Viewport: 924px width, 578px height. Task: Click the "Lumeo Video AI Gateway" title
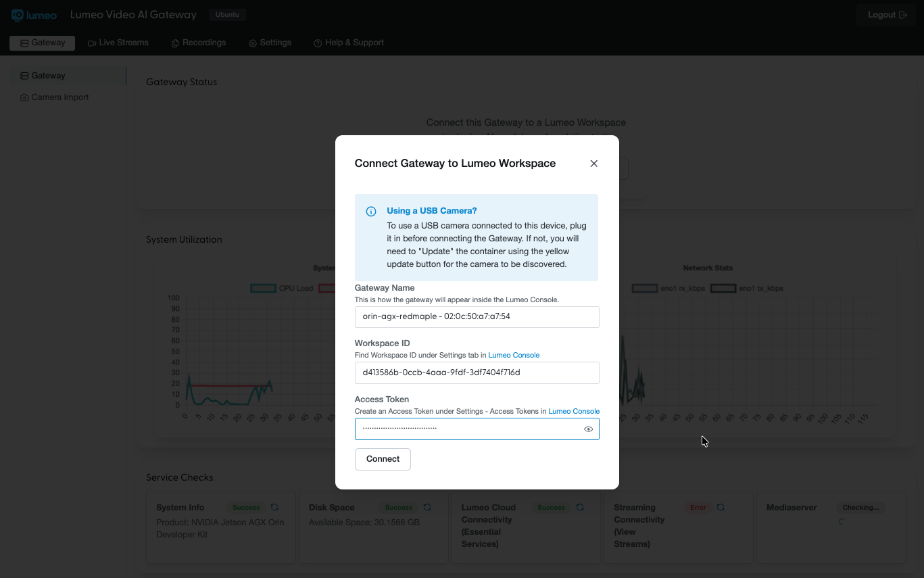[x=133, y=15]
